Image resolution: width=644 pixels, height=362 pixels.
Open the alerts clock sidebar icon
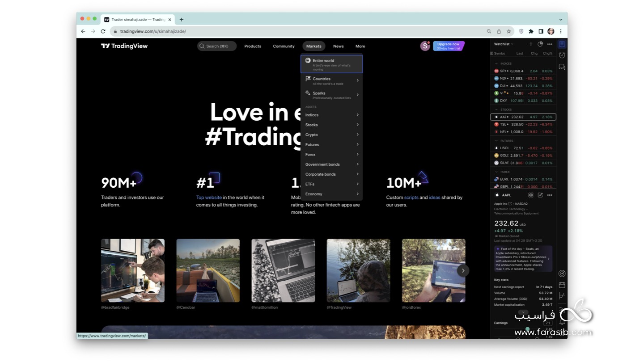(562, 55)
